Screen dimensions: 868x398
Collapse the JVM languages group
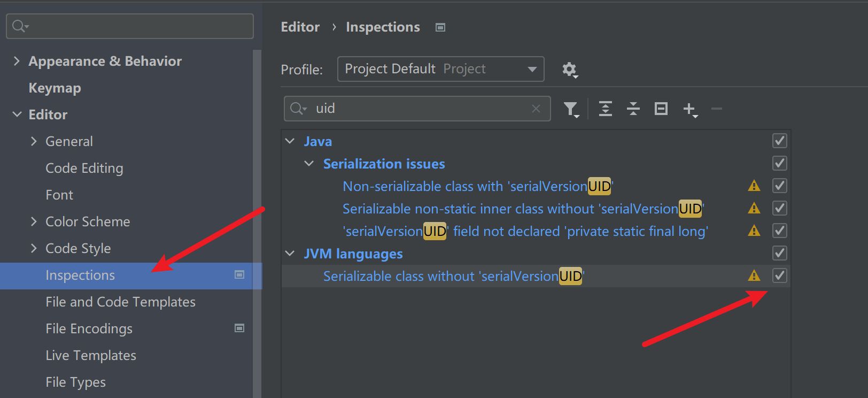pyautogui.click(x=290, y=254)
